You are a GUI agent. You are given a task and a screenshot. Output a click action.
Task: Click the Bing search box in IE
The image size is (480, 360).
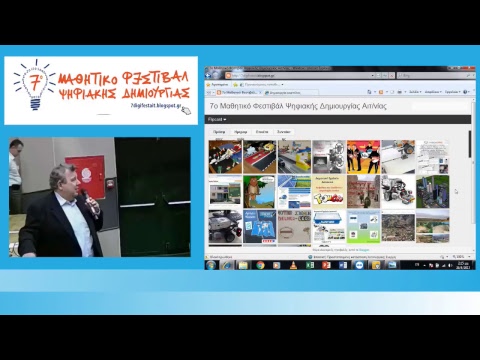pos(432,76)
